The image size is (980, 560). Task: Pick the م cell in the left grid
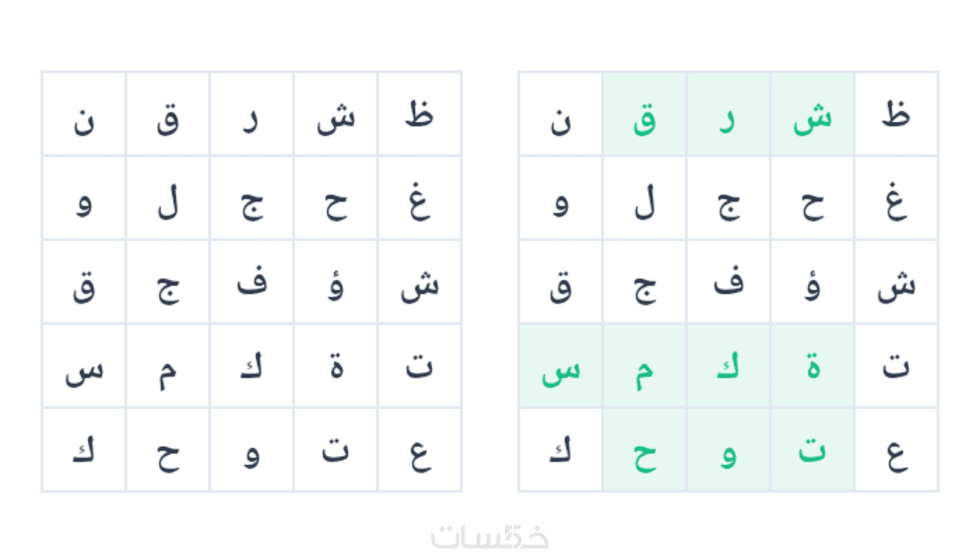168,366
